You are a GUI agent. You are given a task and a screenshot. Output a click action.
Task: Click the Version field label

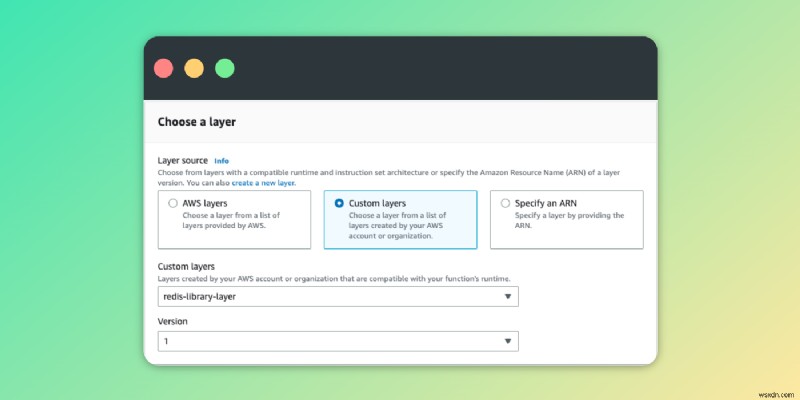pyautogui.click(x=172, y=321)
